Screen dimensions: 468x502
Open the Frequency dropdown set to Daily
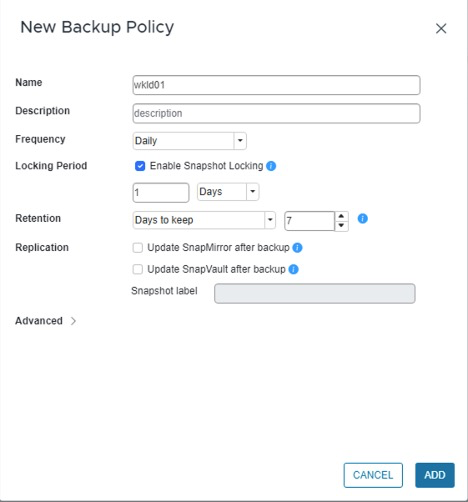189,141
